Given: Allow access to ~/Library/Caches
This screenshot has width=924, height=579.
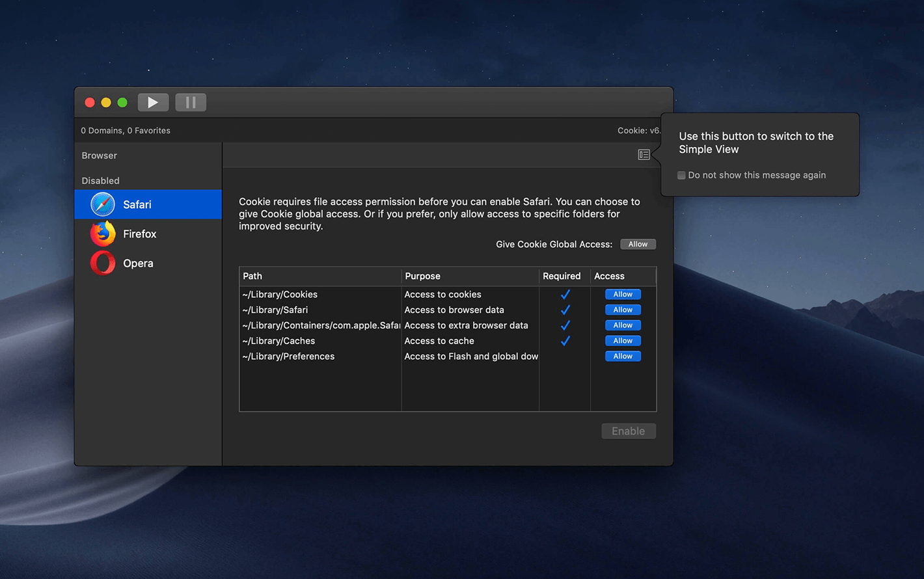Looking at the screenshot, I should click(x=623, y=341).
